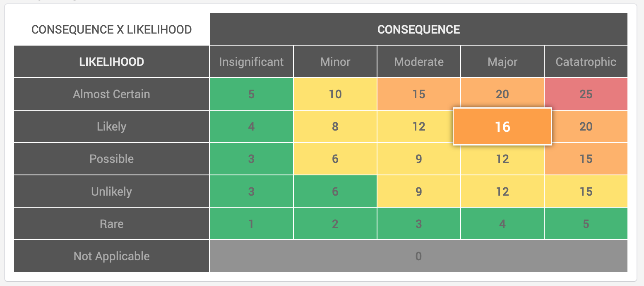The height and width of the screenshot is (286, 644).
Task: Select the highlighted 16 risk cell
Action: 502,126
